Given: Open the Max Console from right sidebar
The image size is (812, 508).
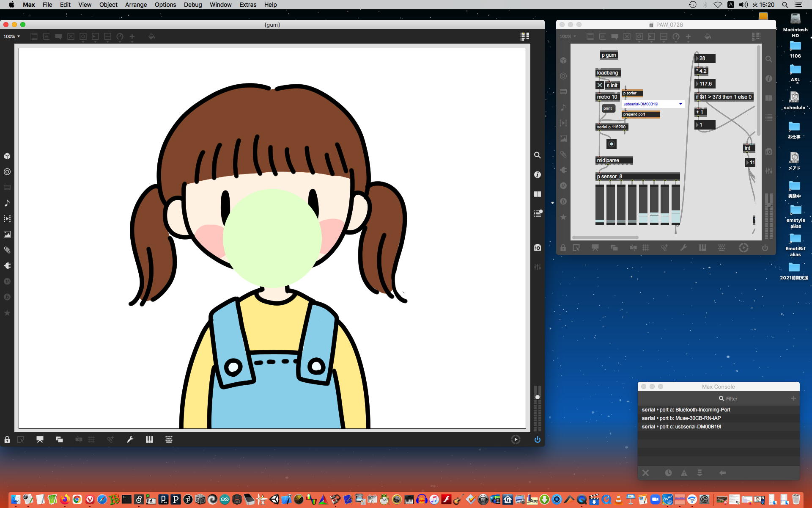Looking at the screenshot, I should [x=538, y=214].
